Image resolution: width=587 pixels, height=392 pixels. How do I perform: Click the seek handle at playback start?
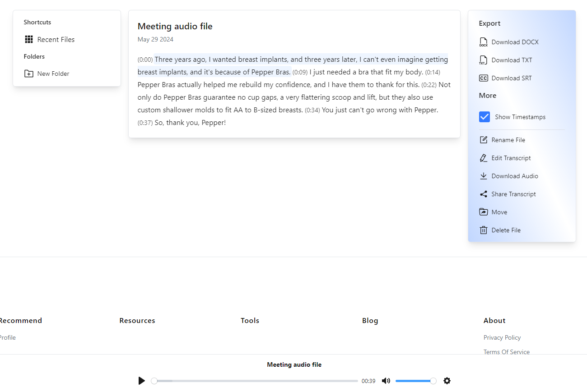click(x=154, y=381)
